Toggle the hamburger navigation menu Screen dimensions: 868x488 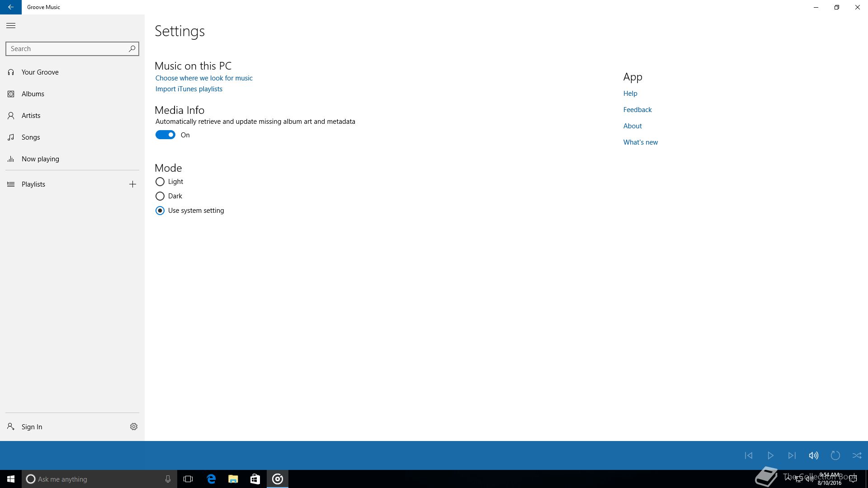[11, 26]
